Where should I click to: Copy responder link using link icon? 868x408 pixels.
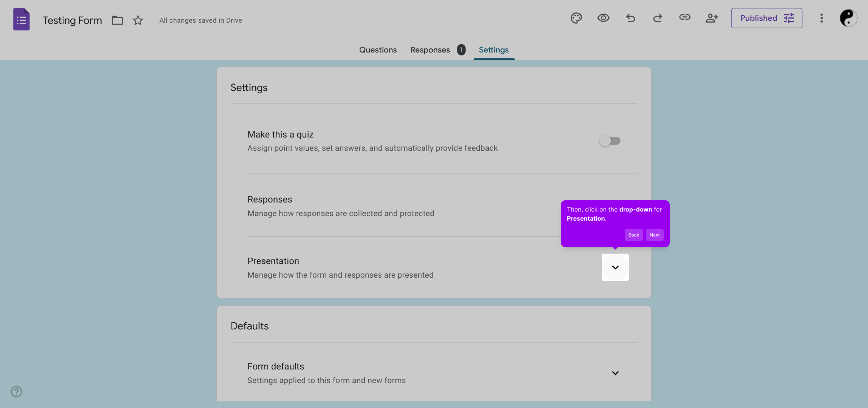tap(684, 17)
